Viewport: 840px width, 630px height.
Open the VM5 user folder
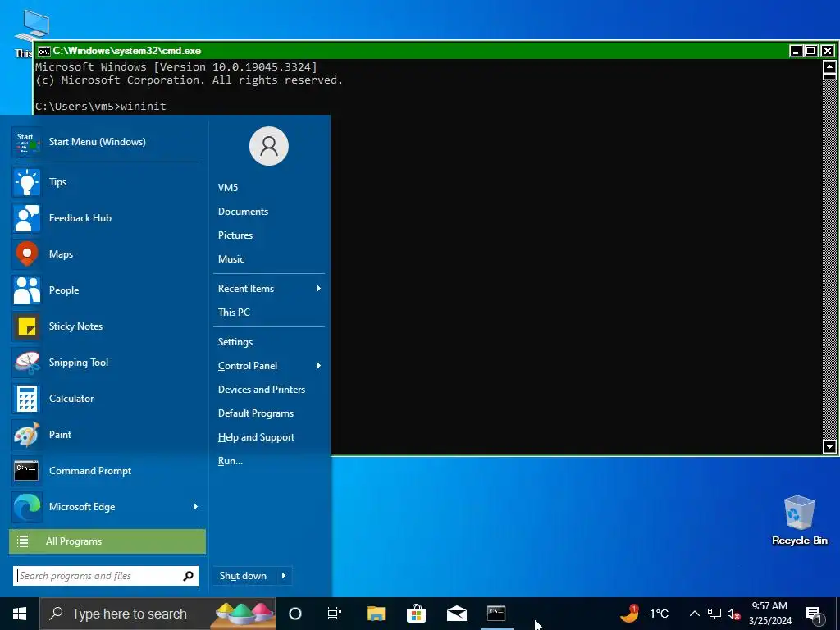228,188
